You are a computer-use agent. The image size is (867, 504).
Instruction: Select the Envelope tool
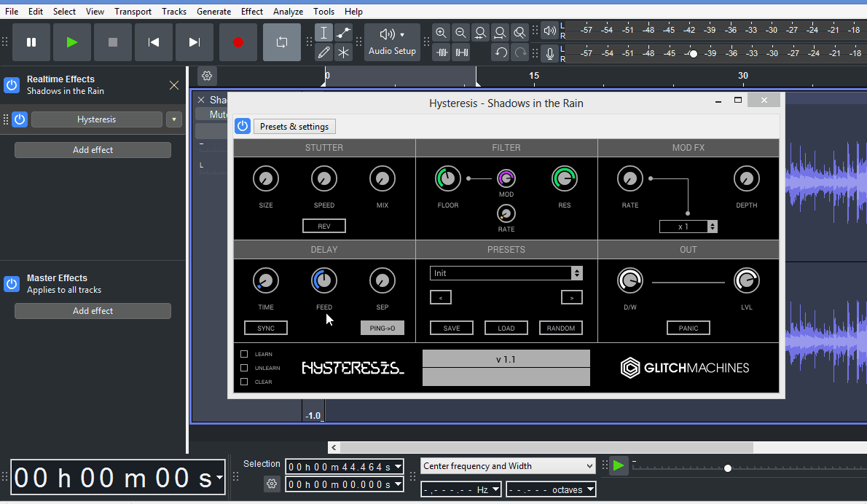coord(341,32)
